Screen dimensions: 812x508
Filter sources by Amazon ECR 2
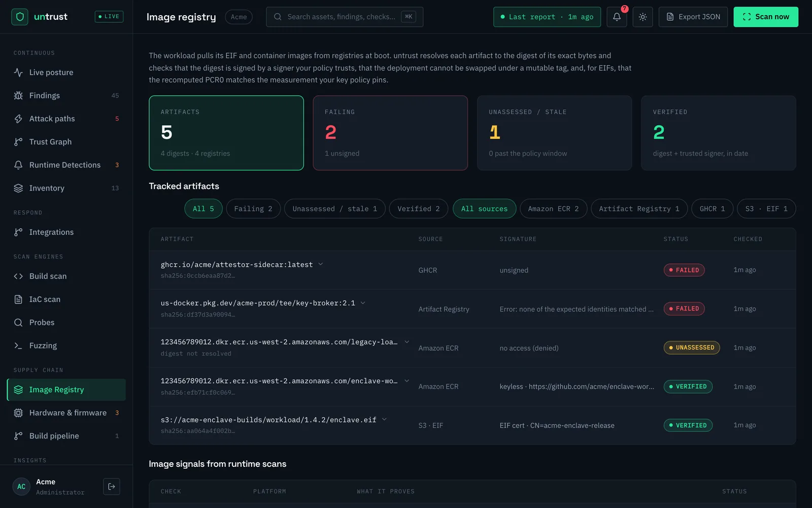(x=553, y=209)
